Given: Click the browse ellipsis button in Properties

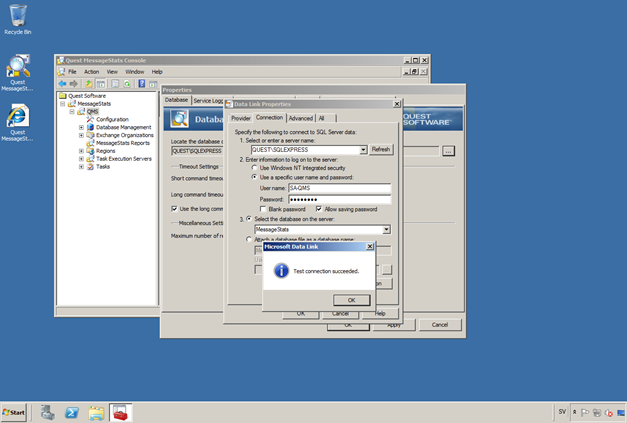Looking at the screenshot, I should [x=448, y=151].
